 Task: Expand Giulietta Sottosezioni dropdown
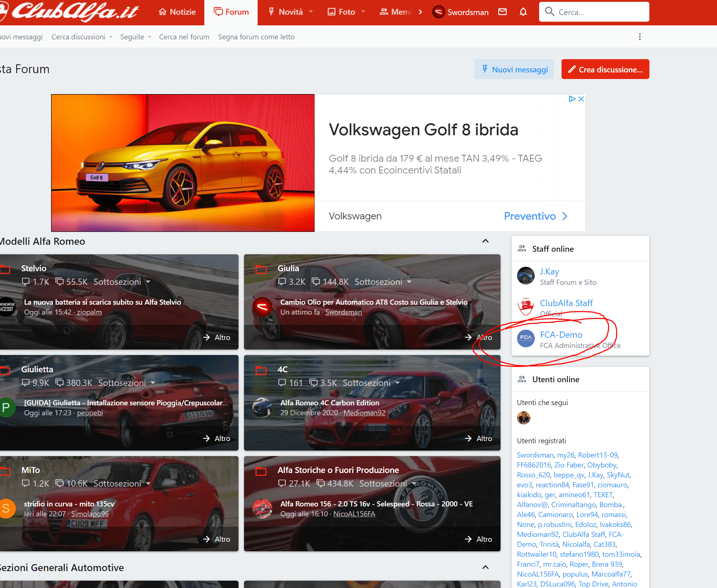(x=127, y=383)
